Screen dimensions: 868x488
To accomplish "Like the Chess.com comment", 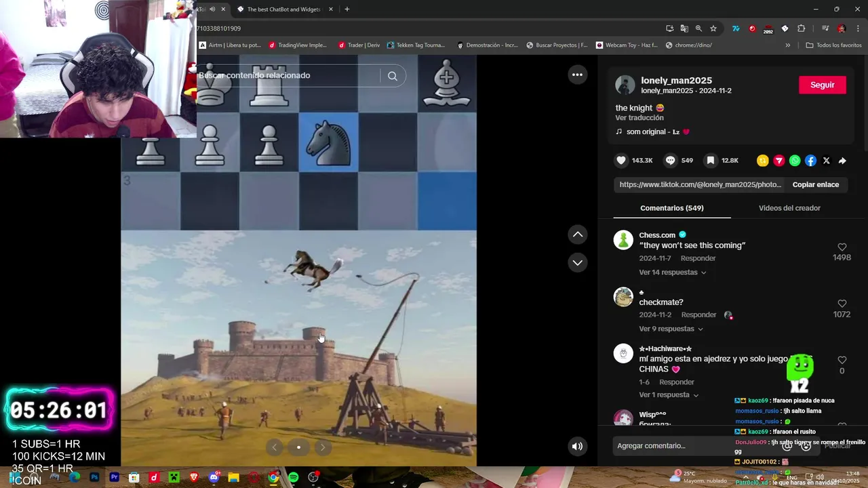I will point(842,247).
